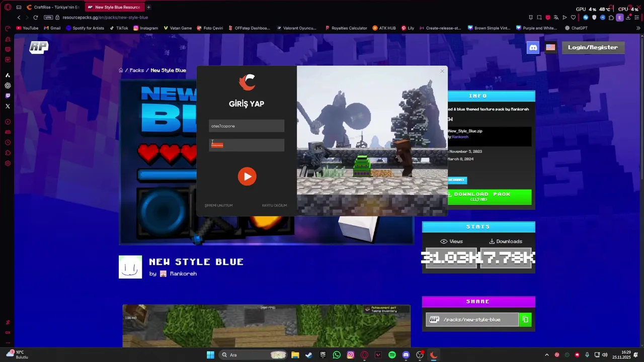Open X in the Opera sidebar

8,106
